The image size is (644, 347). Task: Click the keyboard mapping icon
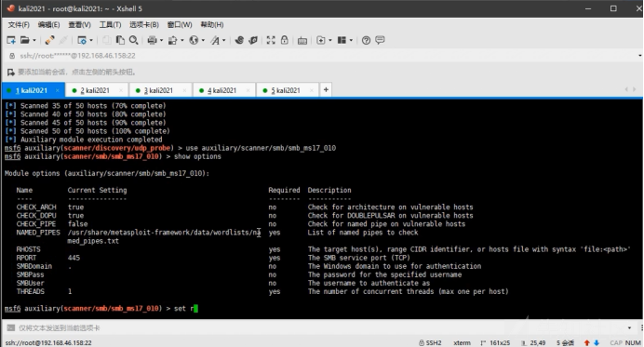[302, 40]
